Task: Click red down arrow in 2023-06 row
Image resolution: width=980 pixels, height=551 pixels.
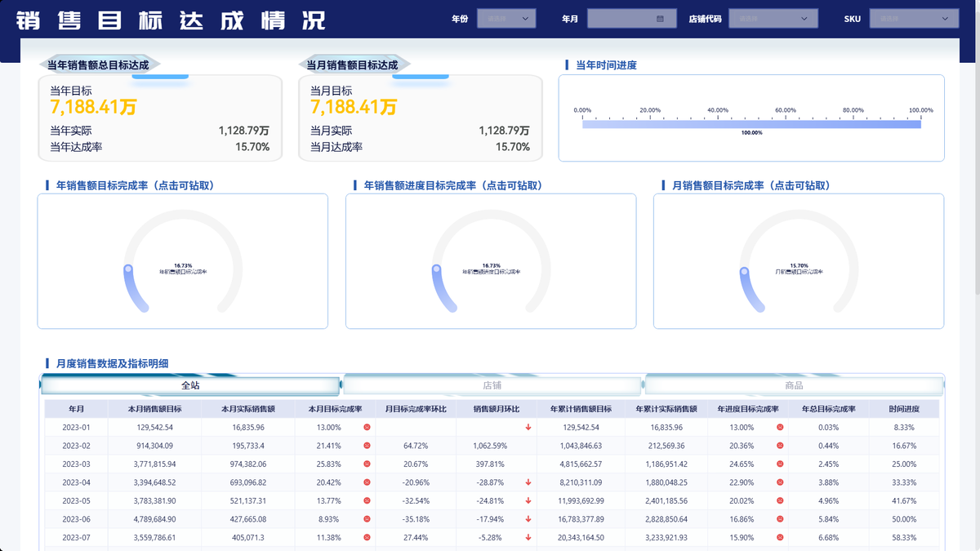Action: [528, 519]
